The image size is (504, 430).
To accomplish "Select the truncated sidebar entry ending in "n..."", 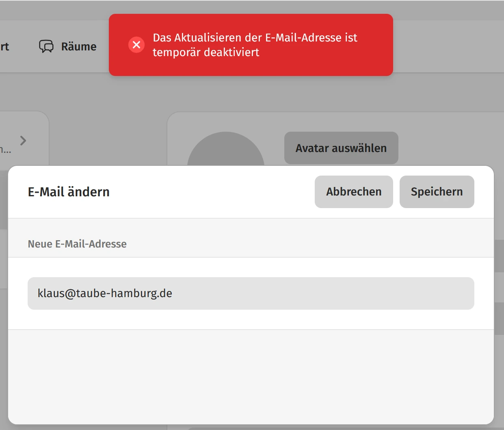I will pos(6,150).
